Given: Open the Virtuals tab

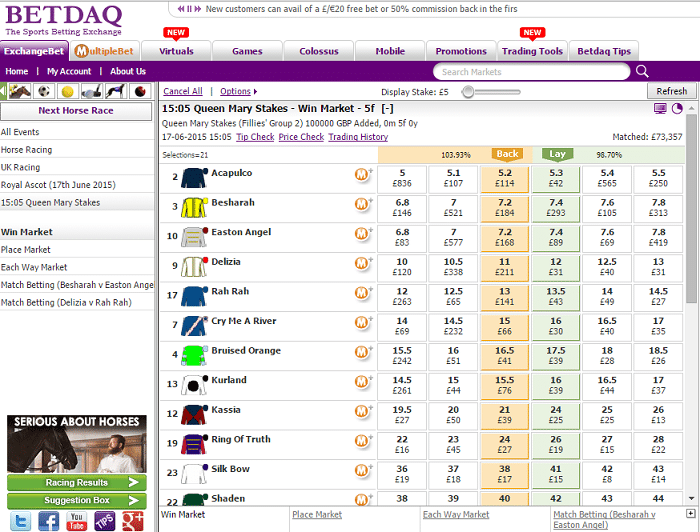Looking at the screenshot, I should click(x=176, y=51).
